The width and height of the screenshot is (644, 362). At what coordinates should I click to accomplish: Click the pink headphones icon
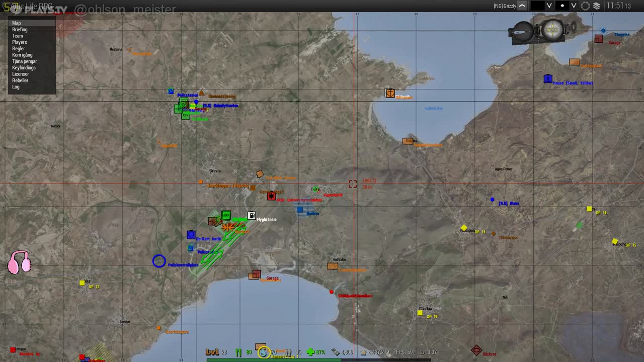tap(20, 262)
